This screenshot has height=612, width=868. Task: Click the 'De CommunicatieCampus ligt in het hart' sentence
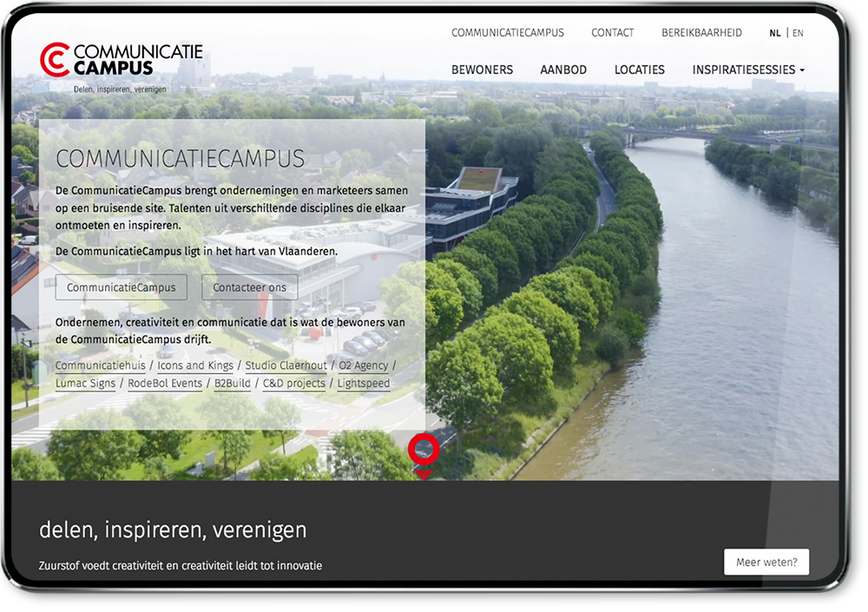coord(196,252)
